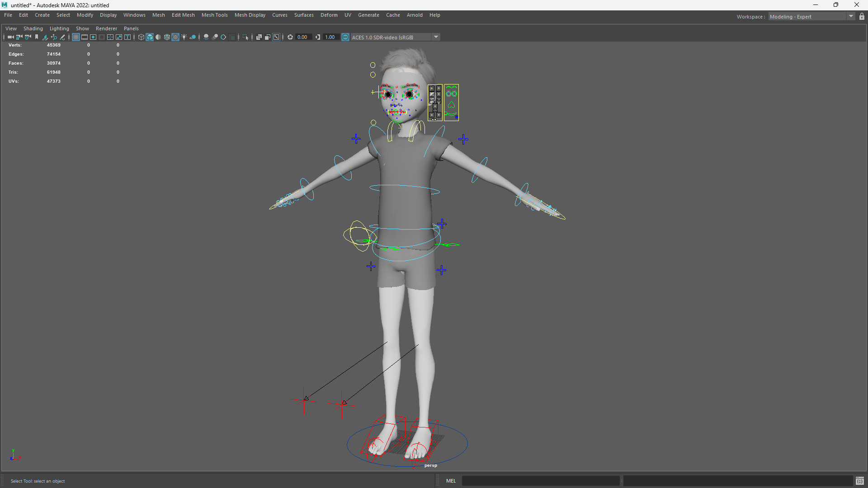Open the Script Editor icon
This screenshot has height=488, width=868.
coord(860,481)
